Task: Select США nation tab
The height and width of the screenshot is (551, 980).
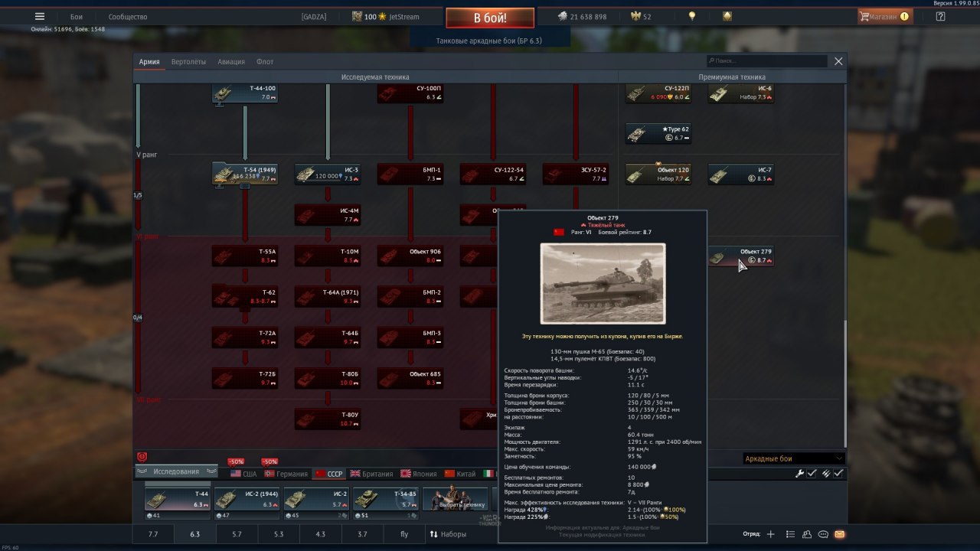Action: (x=243, y=474)
